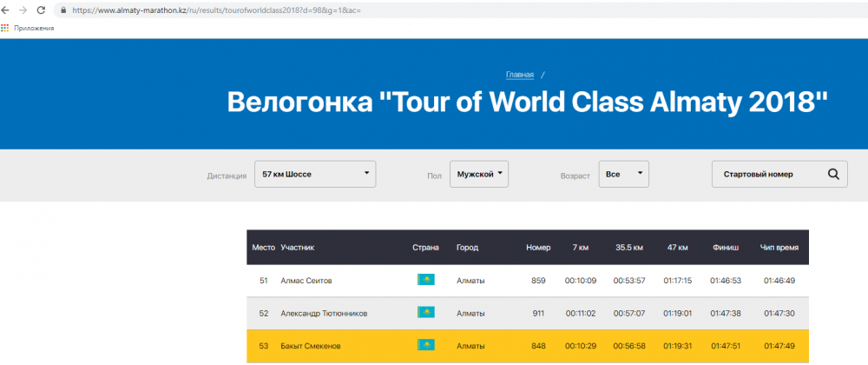Expand the Все age dropdown

click(623, 174)
